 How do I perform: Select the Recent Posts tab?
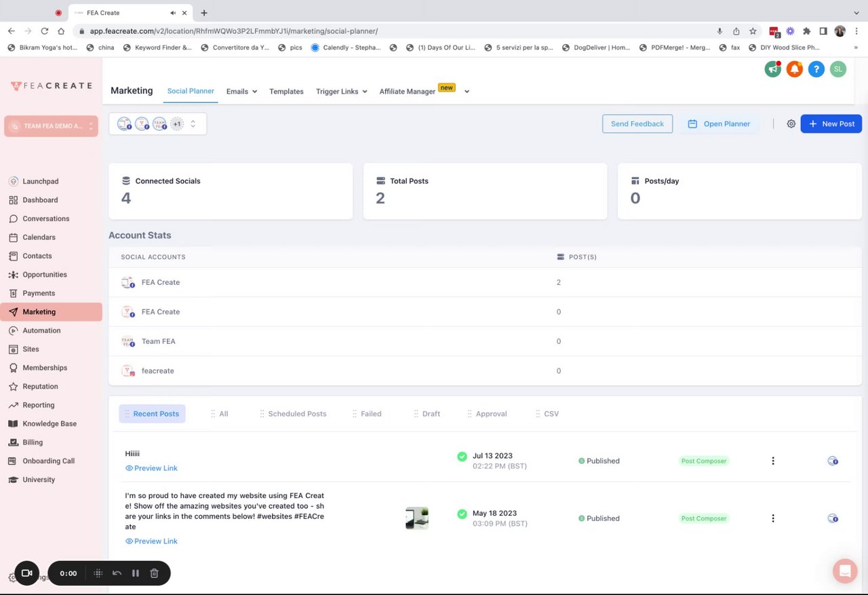click(152, 414)
